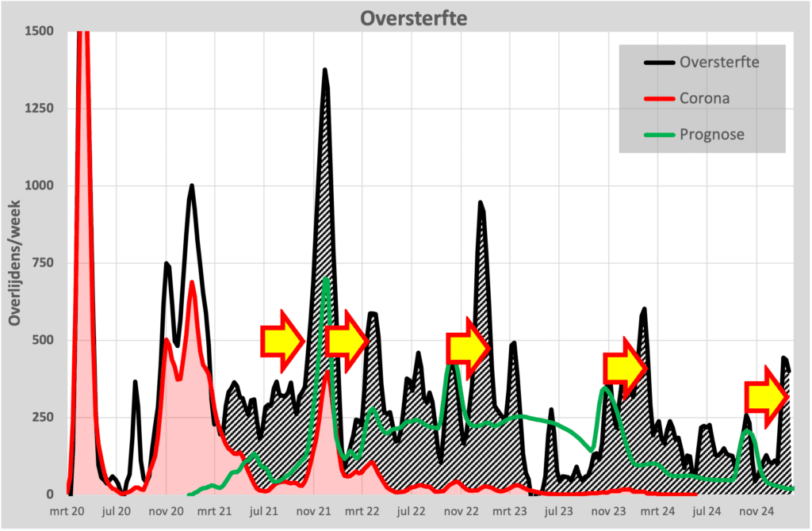Screen dimensions: 812x531
Task: Click the nov 24 x-axis label
Action: pos(756,511)
